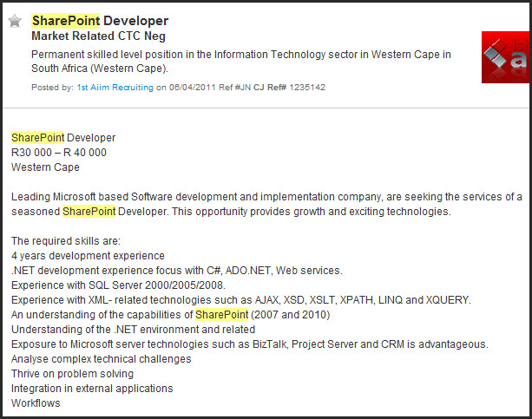532x419 pixels.
Task: Click the BizTalk and Project Server exposure line
Action: [249, 344]
